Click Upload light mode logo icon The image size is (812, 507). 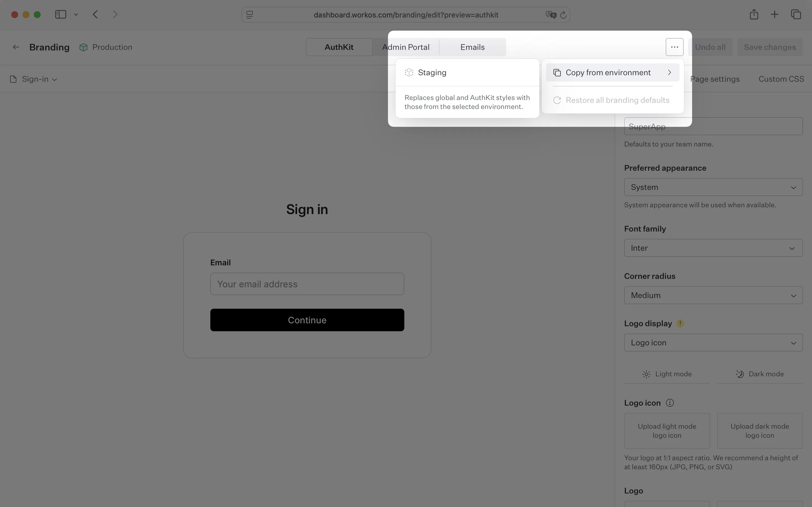click(667, 431)
